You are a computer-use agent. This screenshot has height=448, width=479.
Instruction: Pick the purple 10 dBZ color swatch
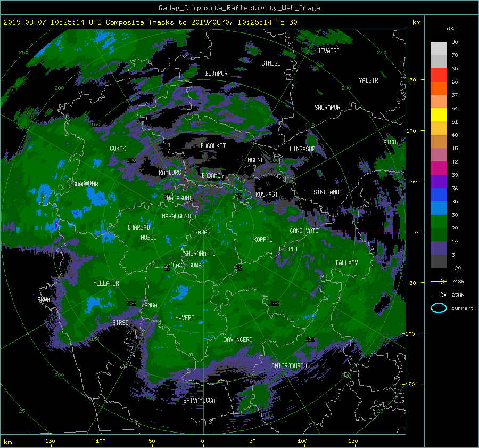[x=439, y=248]
